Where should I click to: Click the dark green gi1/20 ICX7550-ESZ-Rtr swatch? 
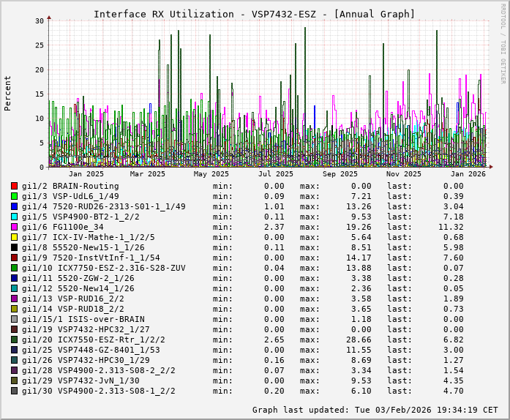pyautogui.click(x=14, y=340)
